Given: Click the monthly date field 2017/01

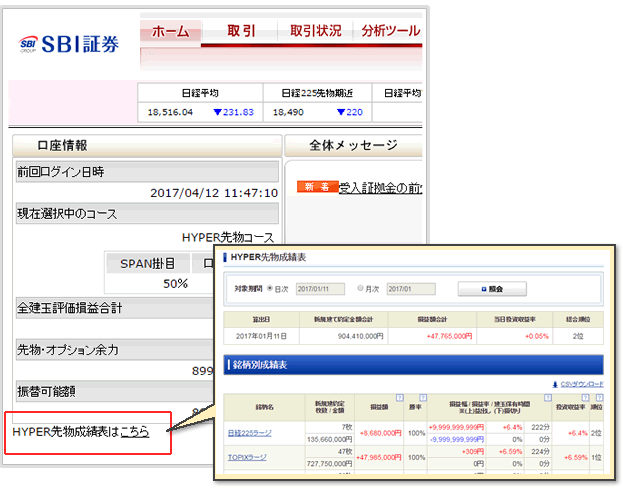Looking at the screenshot, I should (411, 289).
